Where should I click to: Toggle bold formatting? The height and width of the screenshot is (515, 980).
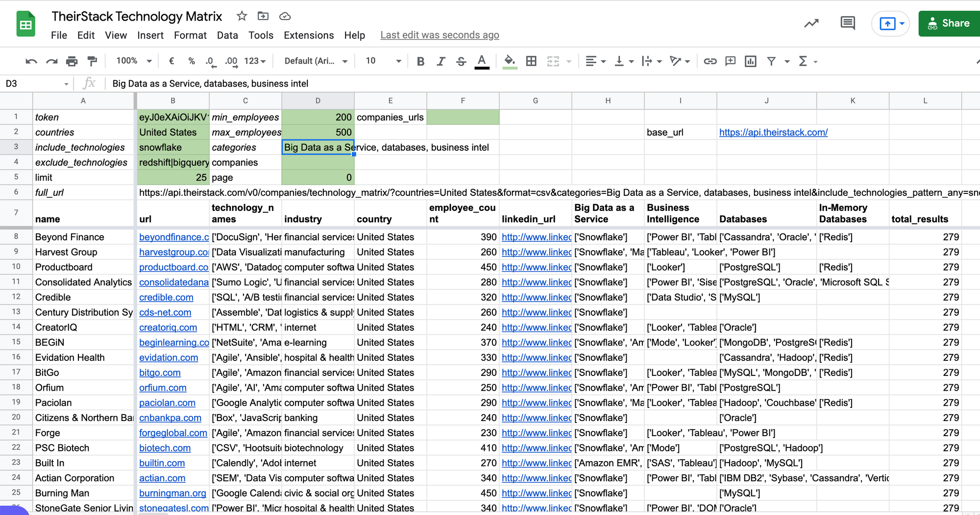[x=420, y=61]
